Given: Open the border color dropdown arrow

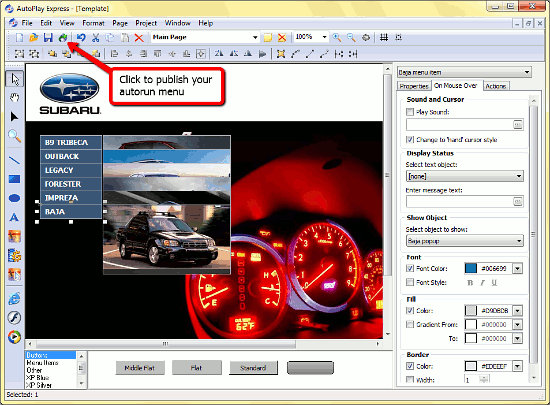Looking at the screenshot, I should [x=518, y=366].
